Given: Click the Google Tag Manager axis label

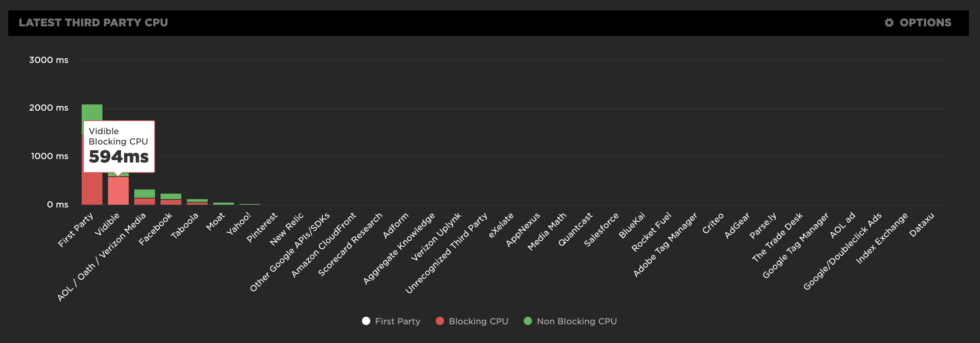Looking at the screenshot, I should (796, 244).
